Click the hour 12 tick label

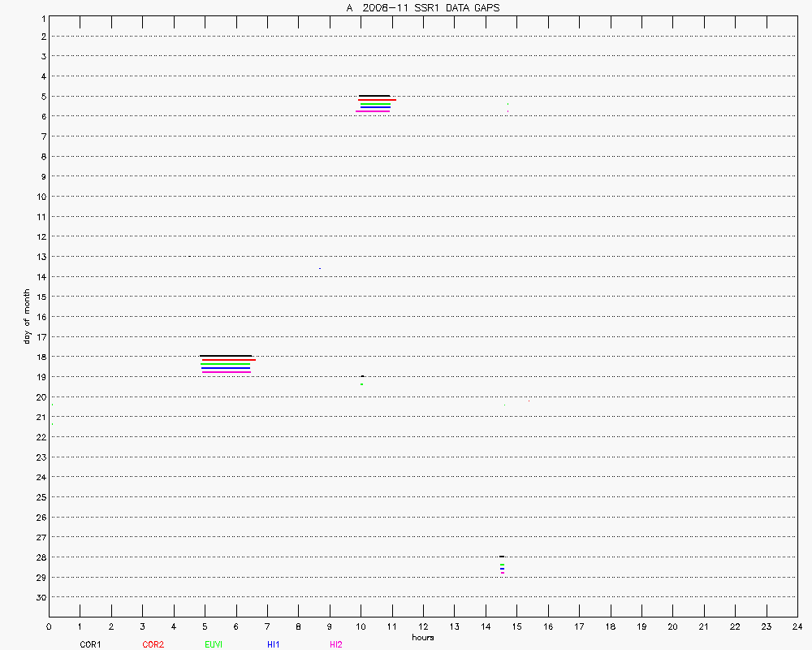pyautogui.click(x=423, y=627)
